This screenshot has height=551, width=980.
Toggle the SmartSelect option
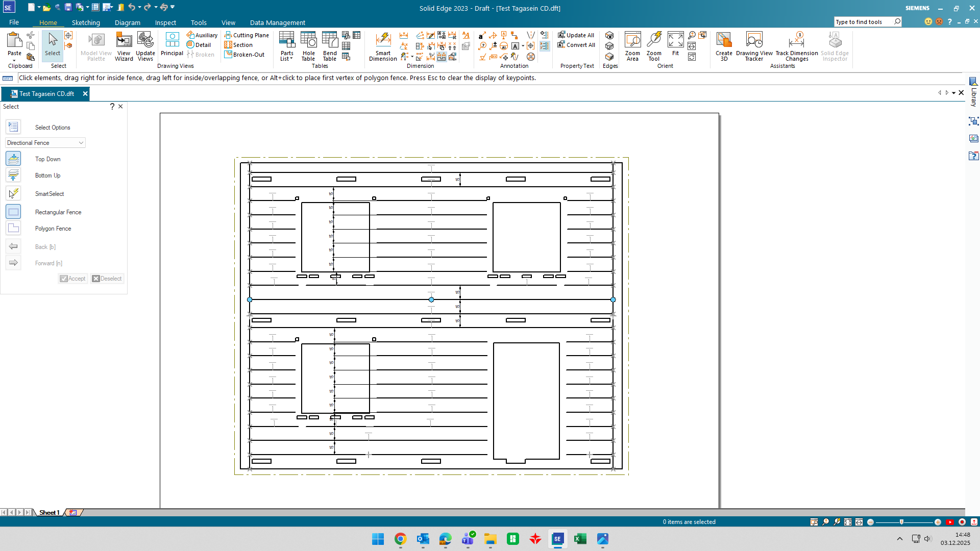tap(13, 193)
